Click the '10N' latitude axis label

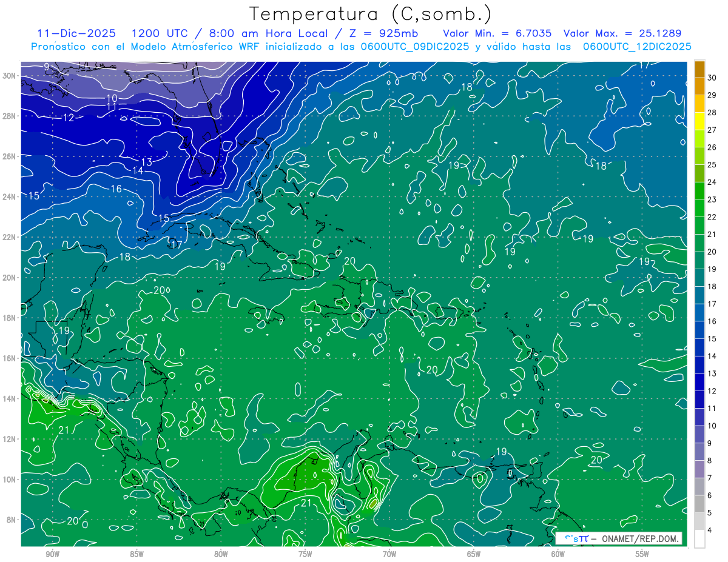10,479
